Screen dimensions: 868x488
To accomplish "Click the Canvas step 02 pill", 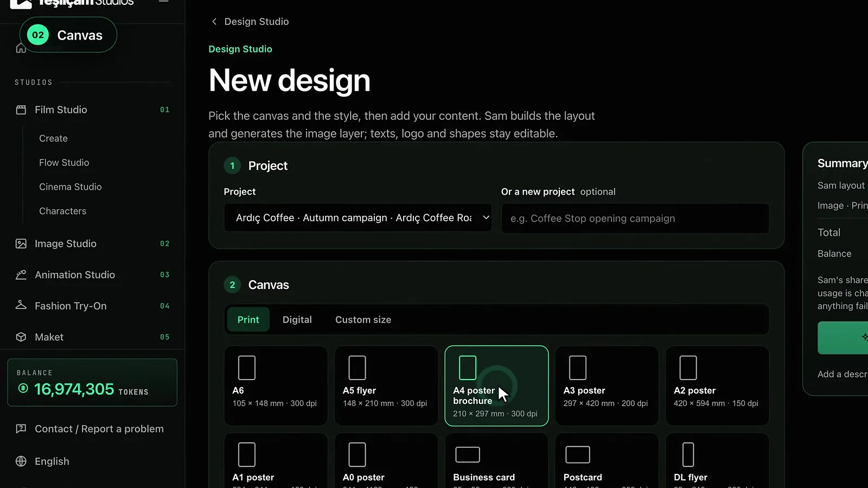I will [68, 35].
